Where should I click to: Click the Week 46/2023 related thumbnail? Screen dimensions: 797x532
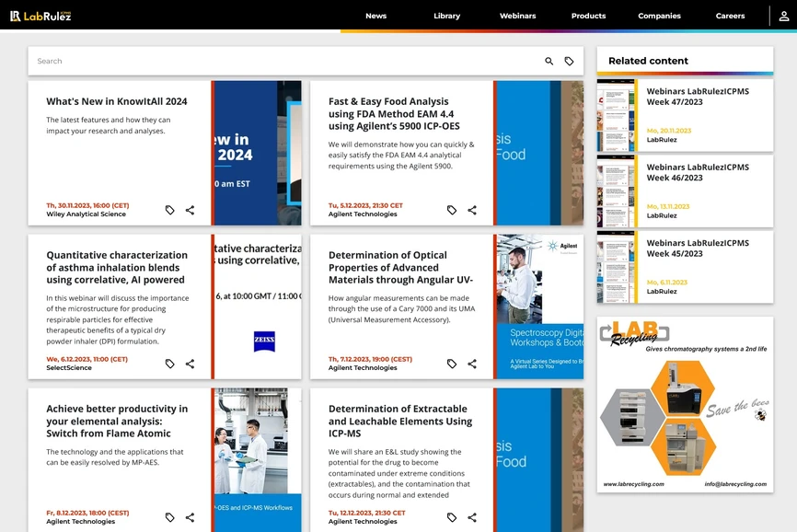[616, 191]
